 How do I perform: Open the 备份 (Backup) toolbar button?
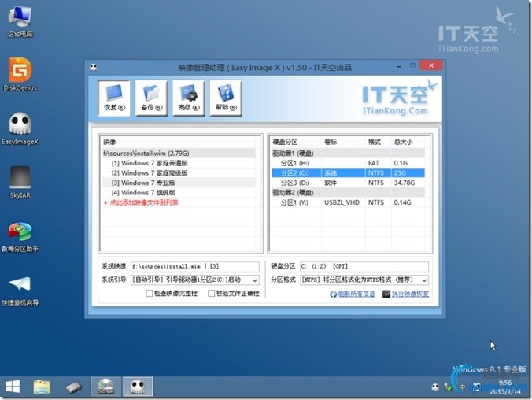tap(151, 98)
